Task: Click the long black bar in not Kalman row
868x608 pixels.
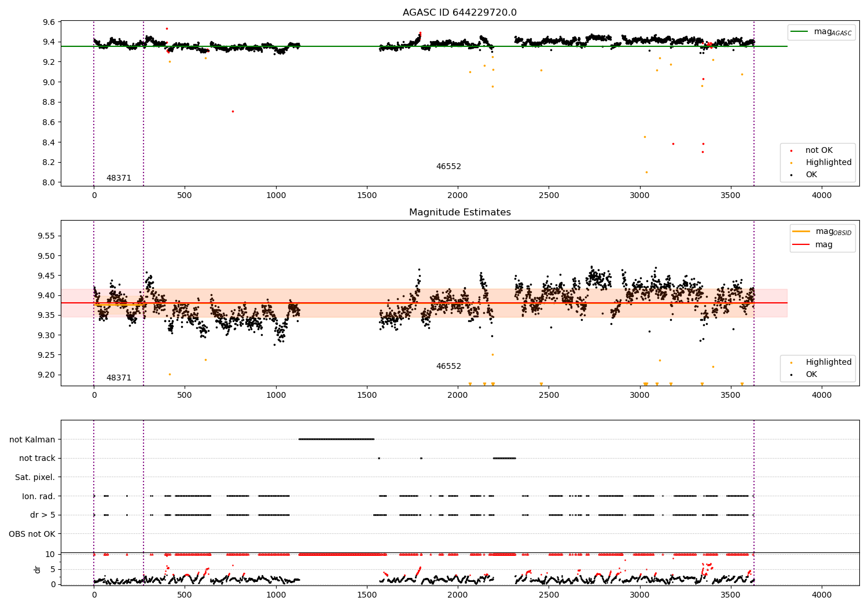Action: click(336, 439)
